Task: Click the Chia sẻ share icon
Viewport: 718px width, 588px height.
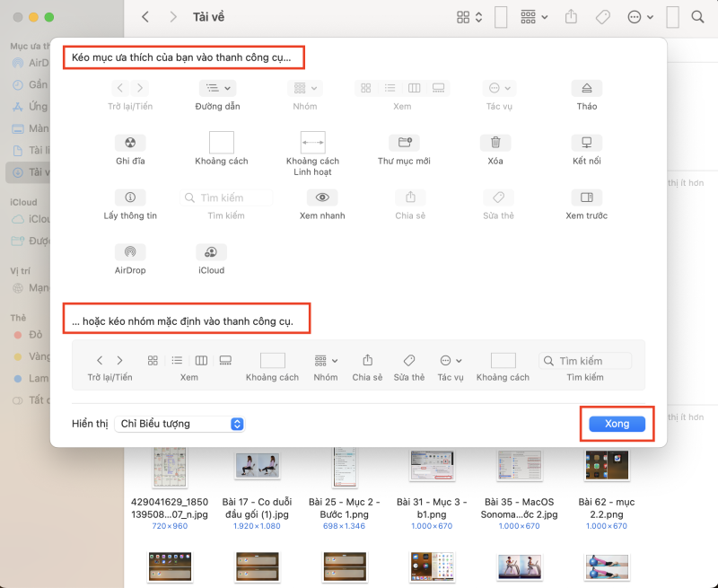Action: (x=409, y=198)
